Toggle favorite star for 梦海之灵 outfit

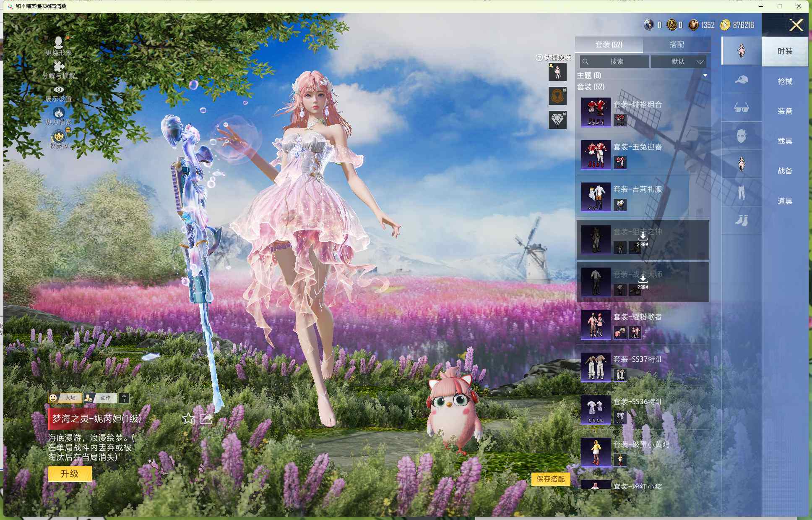point(188,418)
